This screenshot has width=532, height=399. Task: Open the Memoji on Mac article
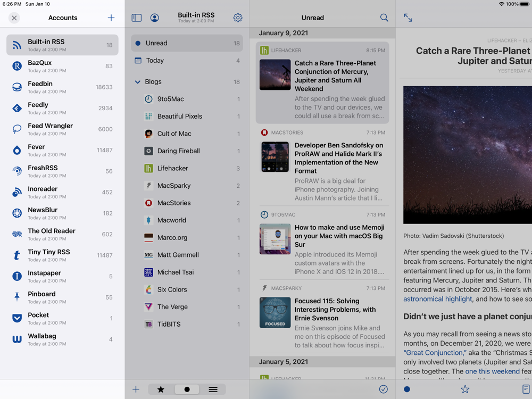click(322, 243)
